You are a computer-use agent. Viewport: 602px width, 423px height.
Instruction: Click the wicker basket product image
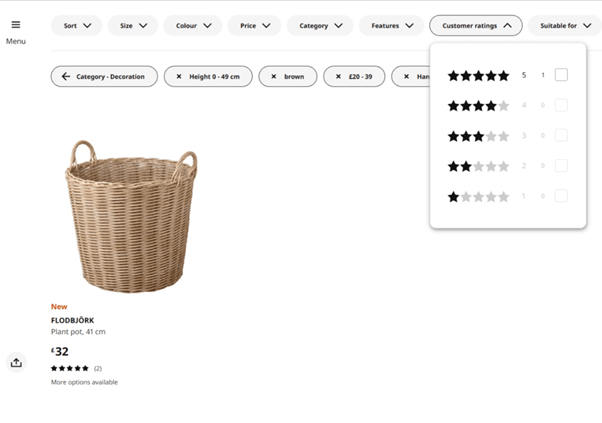click(x=129, y=215)
